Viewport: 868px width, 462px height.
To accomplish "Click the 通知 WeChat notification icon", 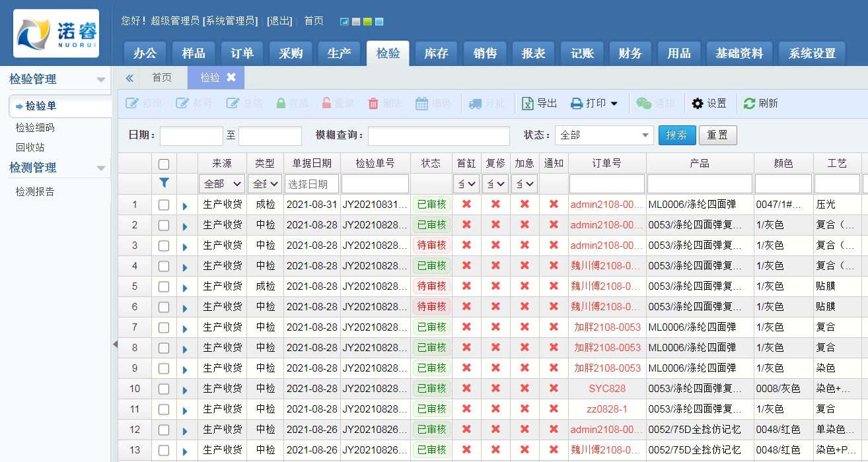I will (643, 104).
